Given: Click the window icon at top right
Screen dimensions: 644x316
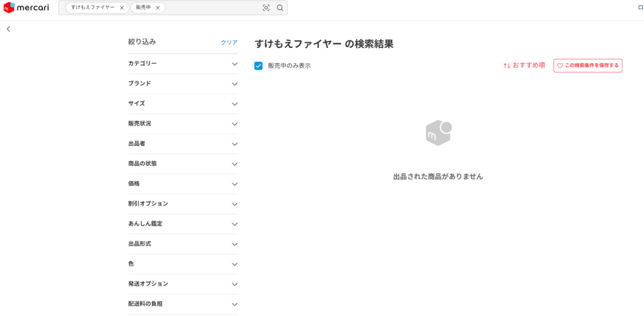Looking at the screenshot, I should [640, 8].
